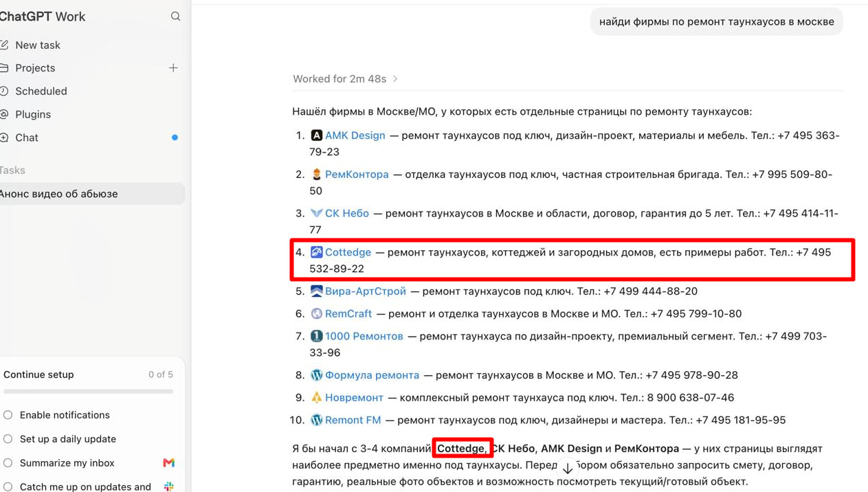This screenshot has height=492, width=868.
Task: Click the Projects folder icon
Action: coord(4,68)
